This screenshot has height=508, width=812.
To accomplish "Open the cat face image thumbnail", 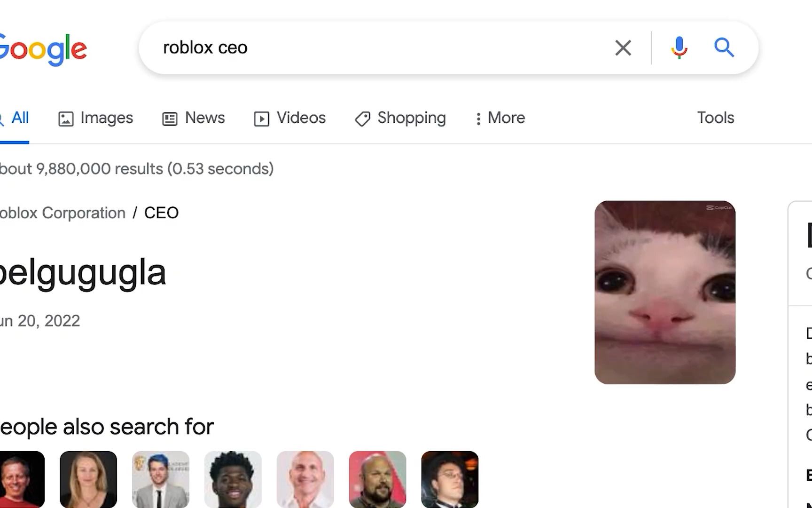I will coord(664,292).
